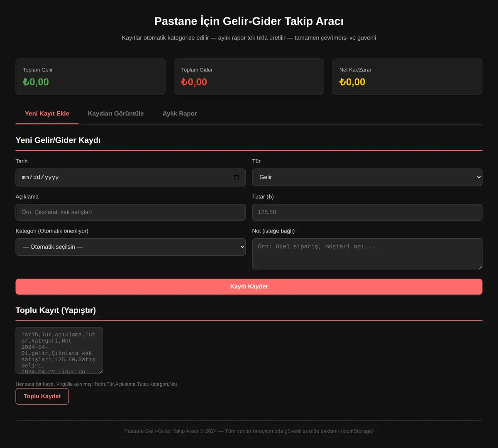Click the Tarih date input field
Image resolution: width=498 pixels, height=448 pixels.
coord(131,177)
